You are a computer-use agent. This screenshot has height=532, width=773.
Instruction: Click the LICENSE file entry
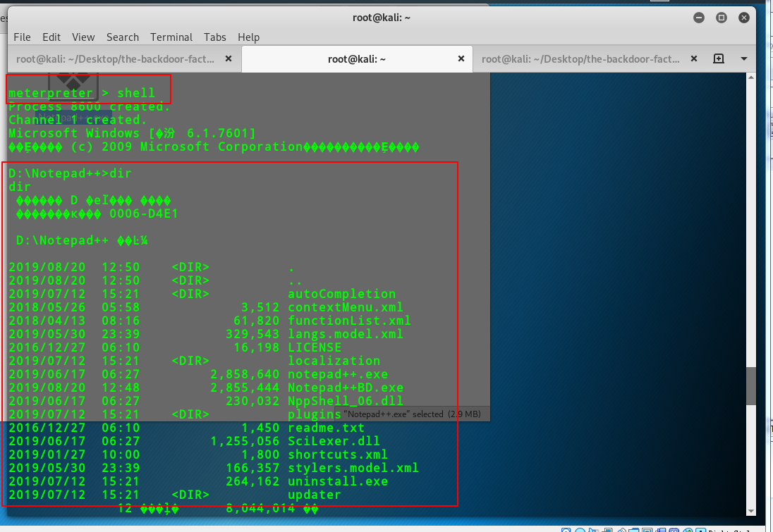pyautogui.click(x=315, y=347)
